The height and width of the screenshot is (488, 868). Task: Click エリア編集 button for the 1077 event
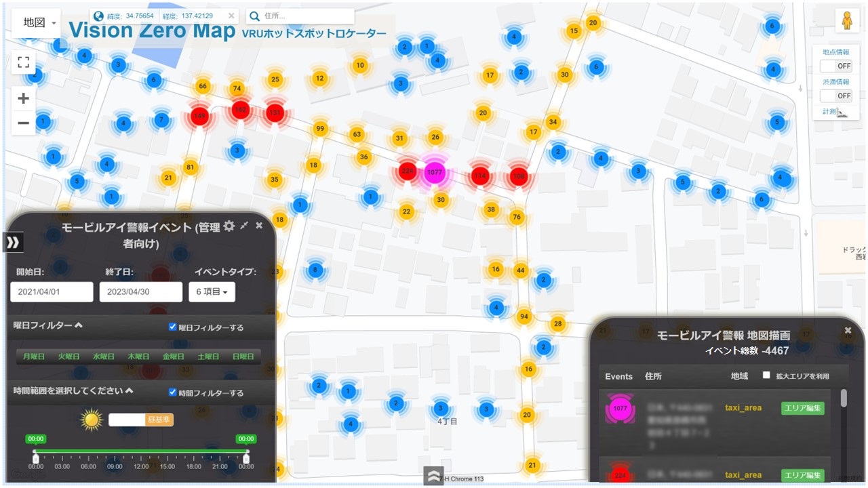pos(803,408)
